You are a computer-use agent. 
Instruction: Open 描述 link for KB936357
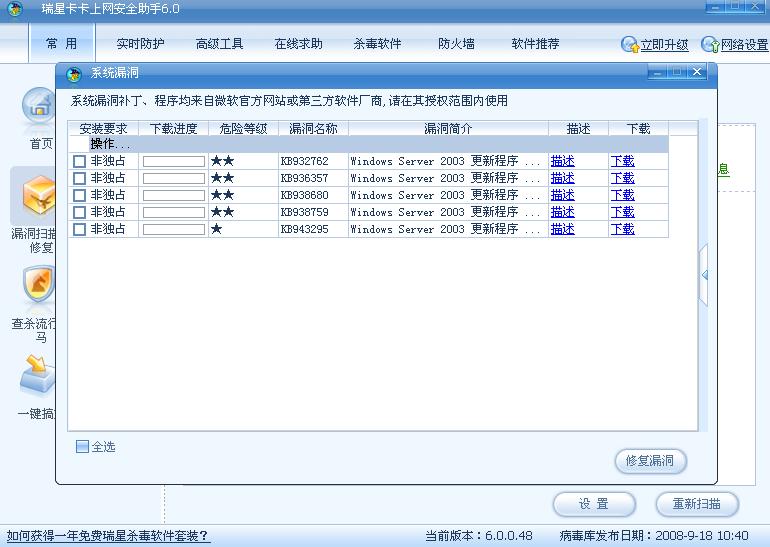click(563, 178)
